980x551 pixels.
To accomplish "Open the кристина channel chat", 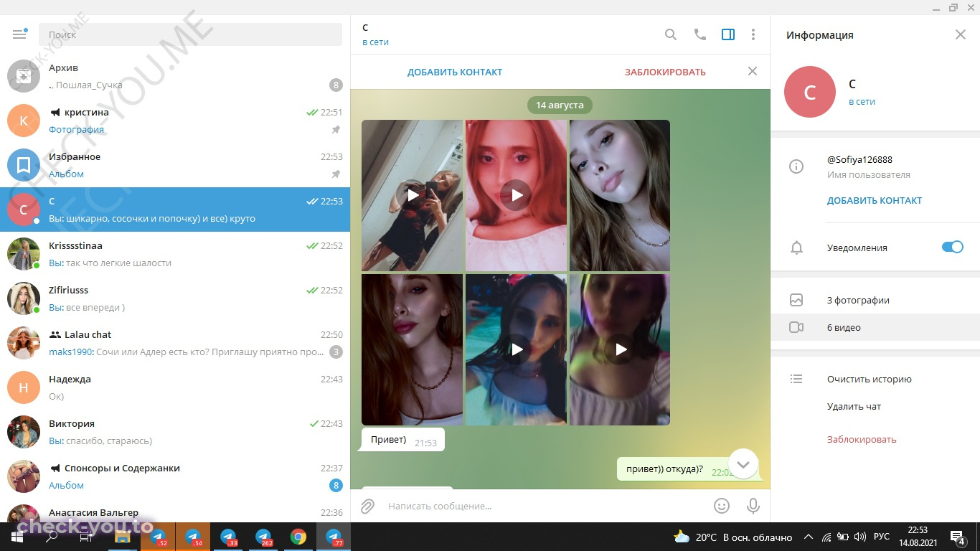I will pos(175,121).
